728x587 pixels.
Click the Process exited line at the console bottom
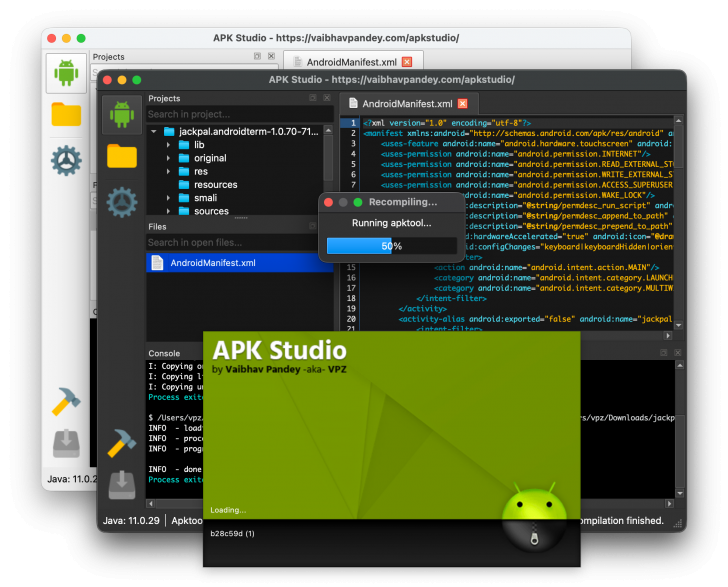click(x=175, y=479)
